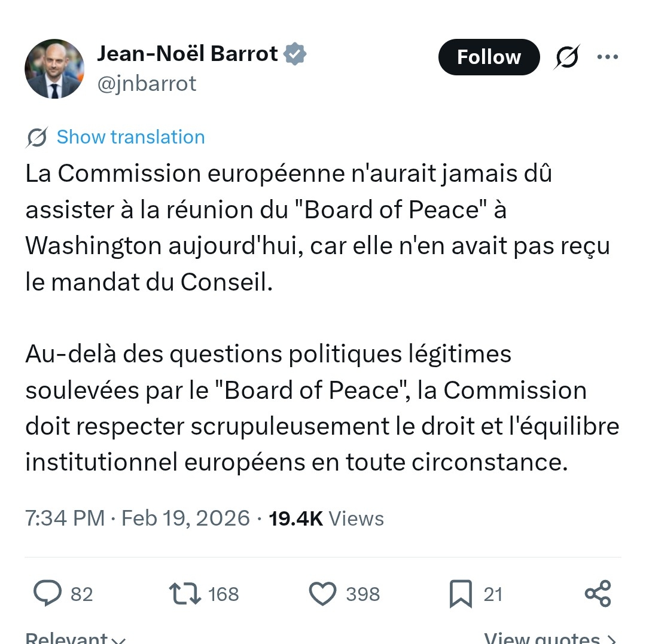646x644 pixels.
Task: Repost the tweet using the retweet icon
Action: pyautogui.click(x=186, y=594)
